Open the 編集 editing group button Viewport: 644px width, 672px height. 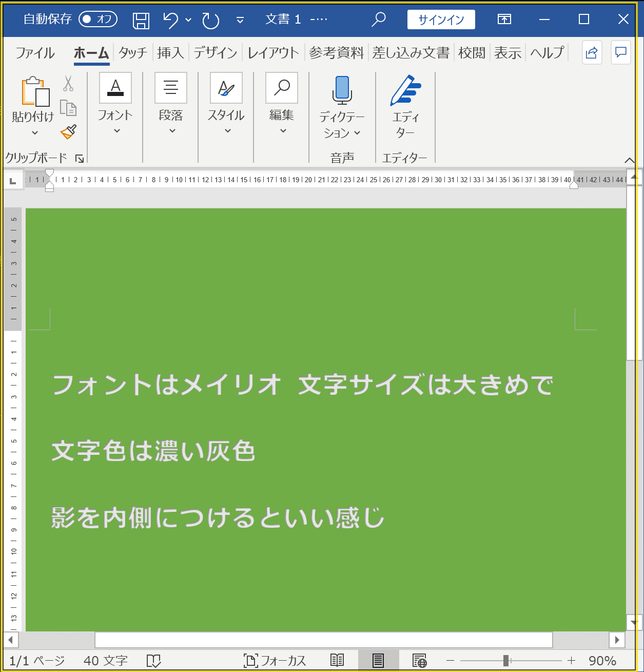click(x=282, y=104)
